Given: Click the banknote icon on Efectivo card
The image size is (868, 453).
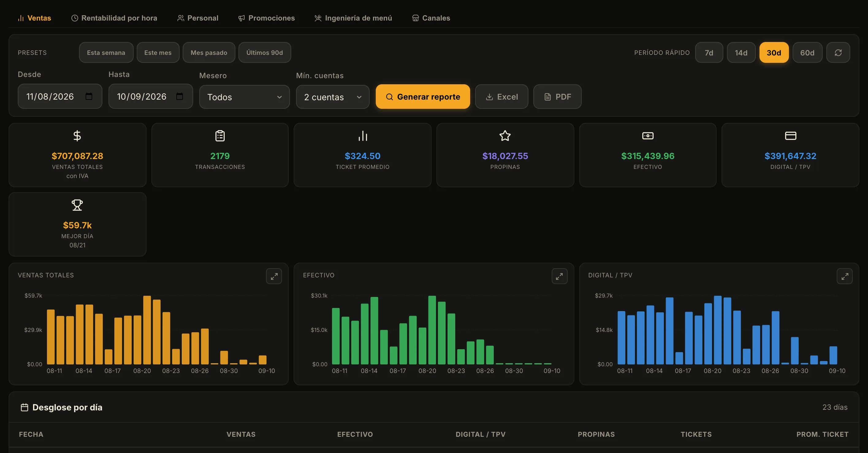Looking at the screenshot, I should [x=648, y=135].
